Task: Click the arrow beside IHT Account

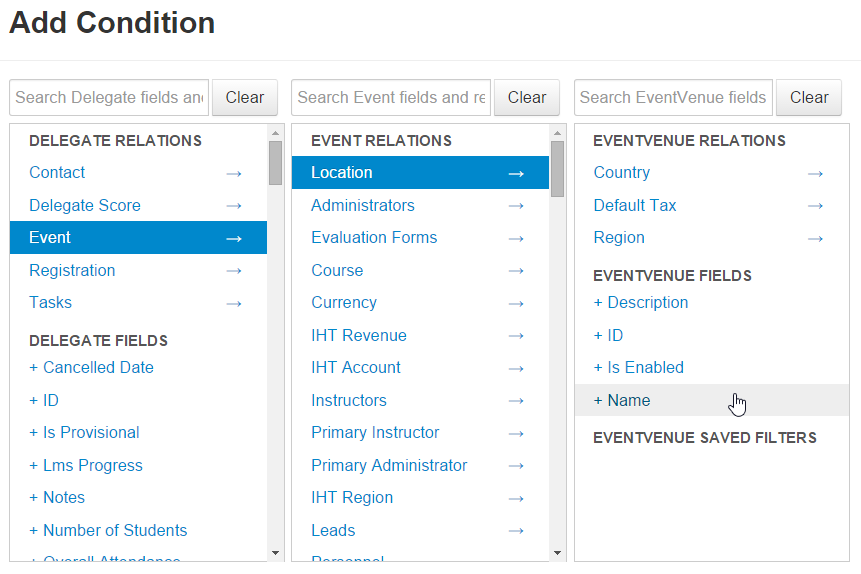Action: [516, 369]
